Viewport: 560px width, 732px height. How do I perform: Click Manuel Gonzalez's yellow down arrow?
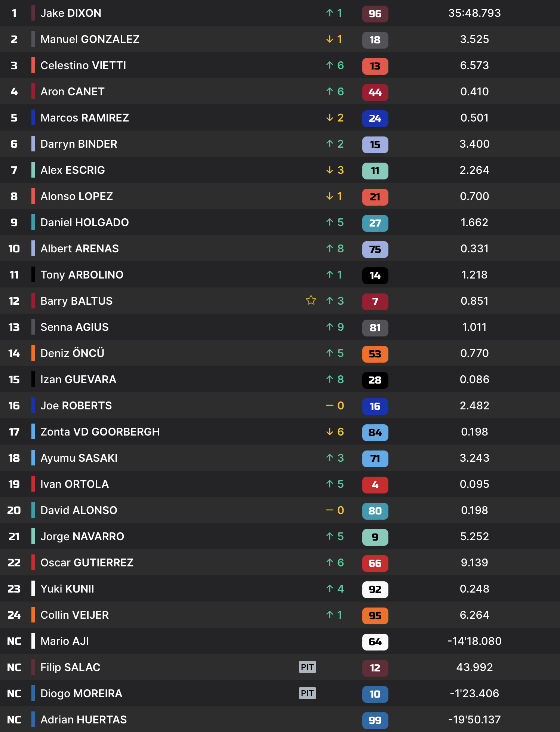click(329, 39)
